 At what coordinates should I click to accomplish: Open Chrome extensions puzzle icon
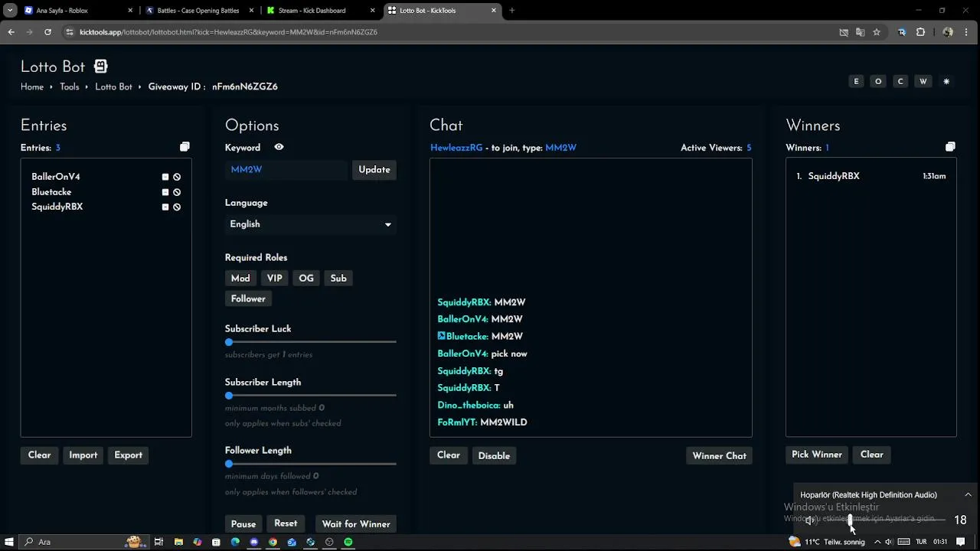coord(921,32)
